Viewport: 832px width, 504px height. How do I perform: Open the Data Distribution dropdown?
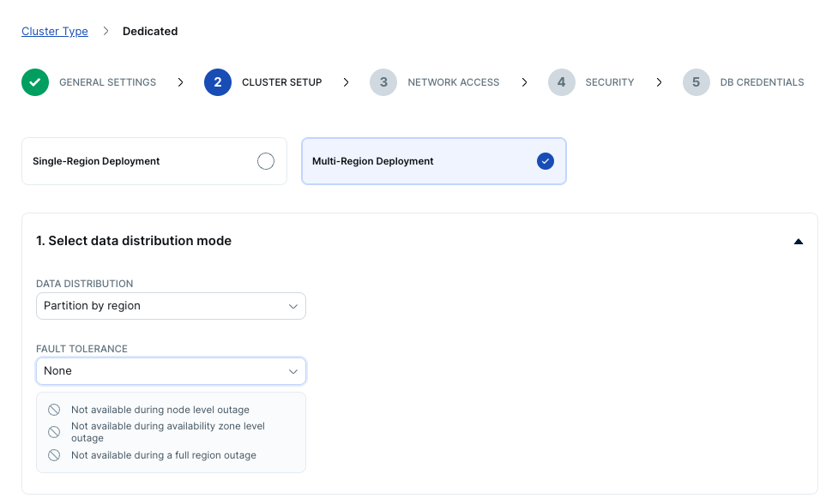[x=171, y=306]
